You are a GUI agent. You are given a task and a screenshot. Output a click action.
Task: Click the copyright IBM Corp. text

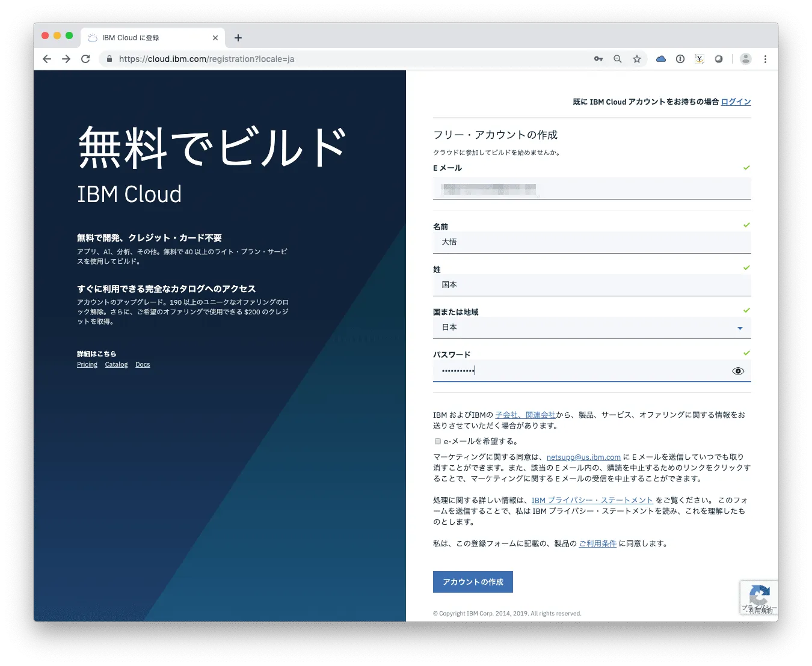point(507,613)
